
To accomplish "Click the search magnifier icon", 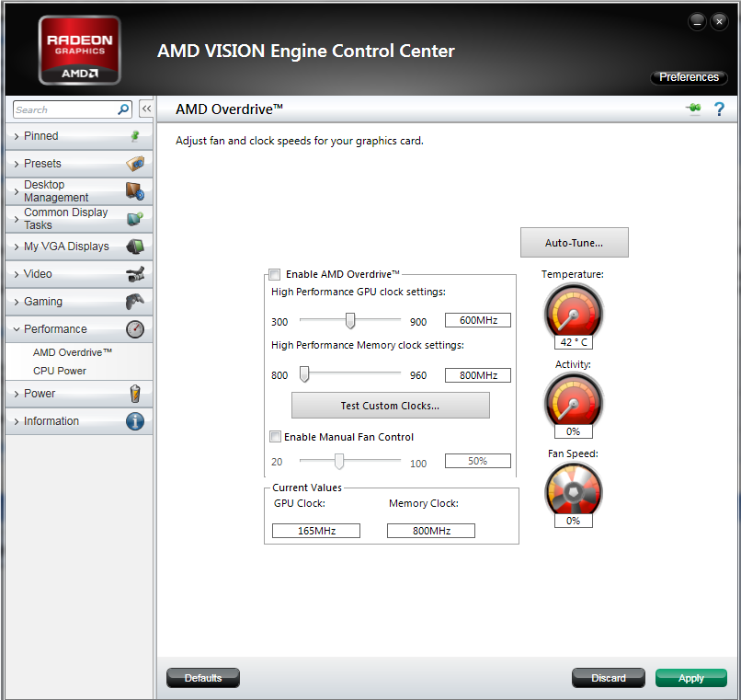I will pos(123,109).
